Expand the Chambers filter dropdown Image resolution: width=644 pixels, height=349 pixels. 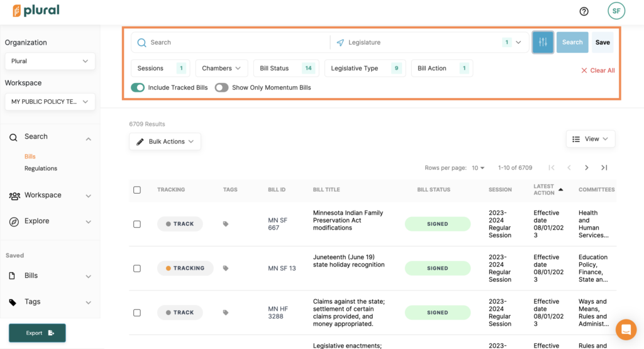(x=221, y=69)
